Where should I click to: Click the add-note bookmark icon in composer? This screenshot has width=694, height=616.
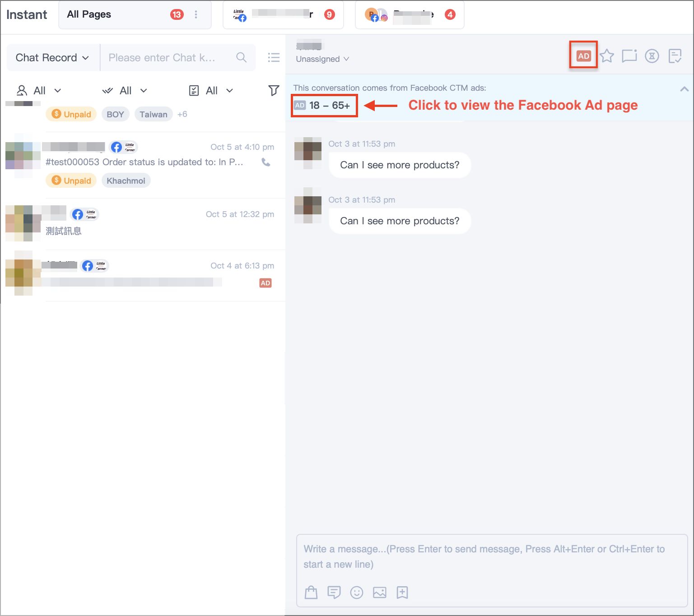402,592
